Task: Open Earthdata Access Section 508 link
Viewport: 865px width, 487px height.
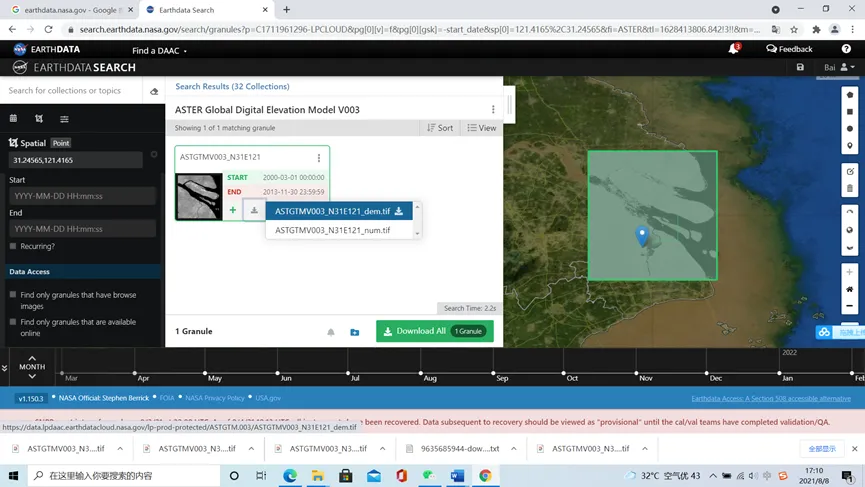Action: 771,398
